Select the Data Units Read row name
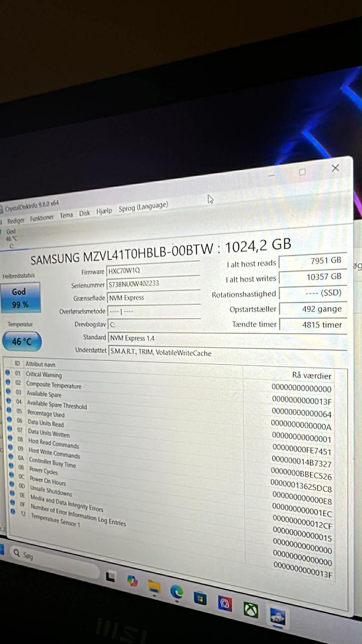Screen dimensions: 362x644 [46, 423]
